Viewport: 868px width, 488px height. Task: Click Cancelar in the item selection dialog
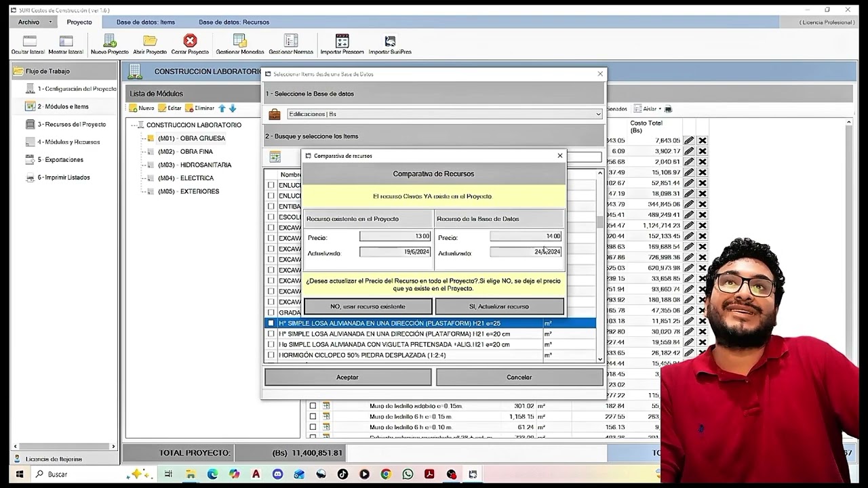(x=519, y=377)
